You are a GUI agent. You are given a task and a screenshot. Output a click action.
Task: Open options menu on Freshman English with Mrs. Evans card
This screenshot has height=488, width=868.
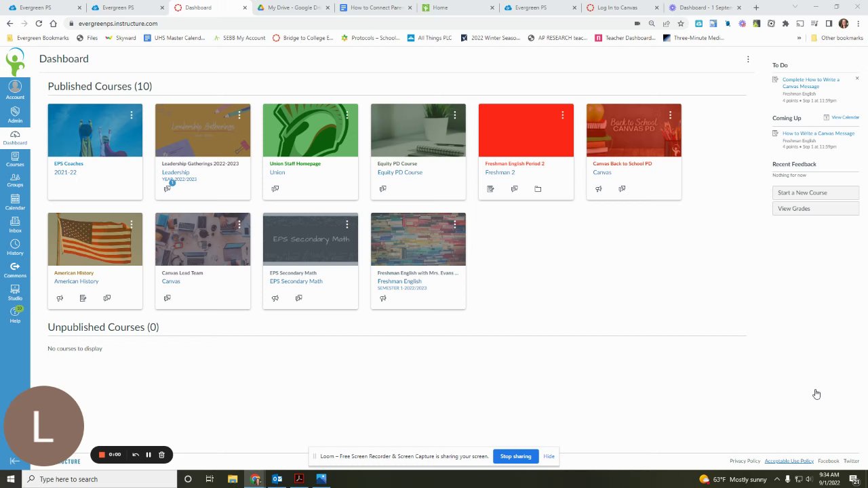click(455, 224)
